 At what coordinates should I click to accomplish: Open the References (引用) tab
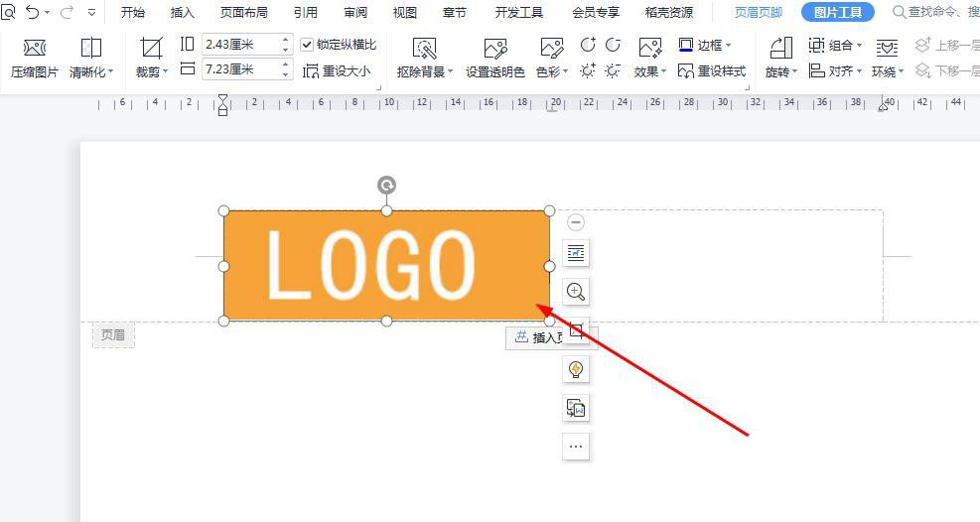pos(306,12)
